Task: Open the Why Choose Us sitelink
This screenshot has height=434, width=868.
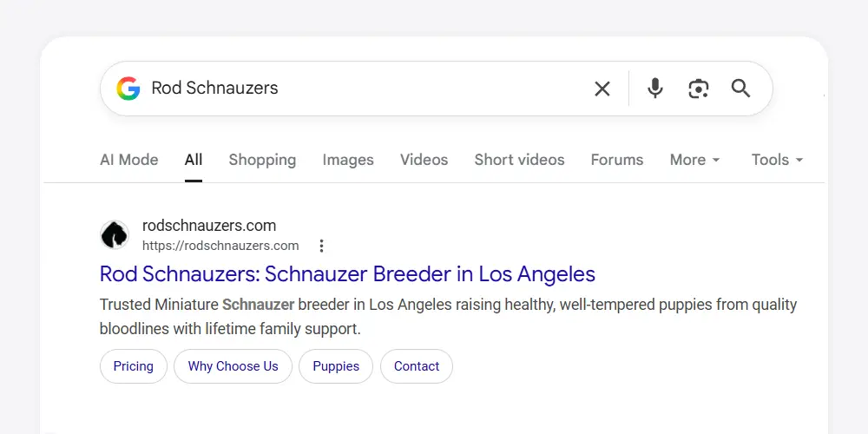Action: coord(233,366)
